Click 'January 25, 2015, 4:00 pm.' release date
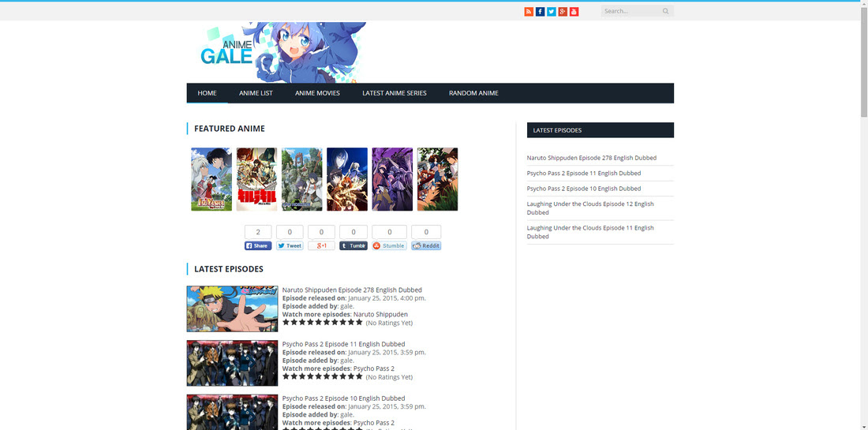 click(x=387, y=298)
